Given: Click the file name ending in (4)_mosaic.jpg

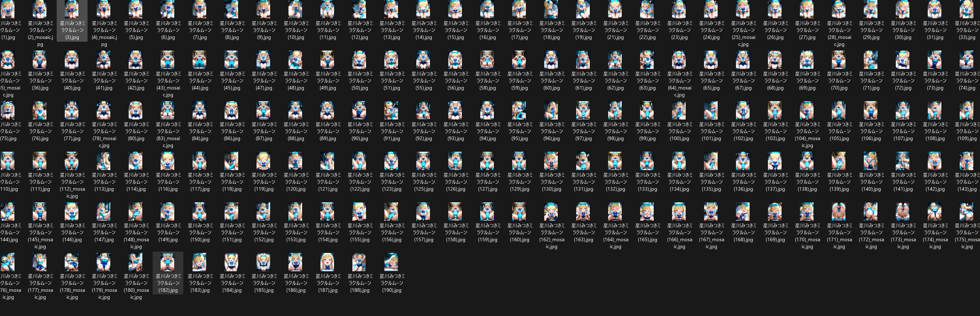Looking at the screenshot, I should point(104,34).
